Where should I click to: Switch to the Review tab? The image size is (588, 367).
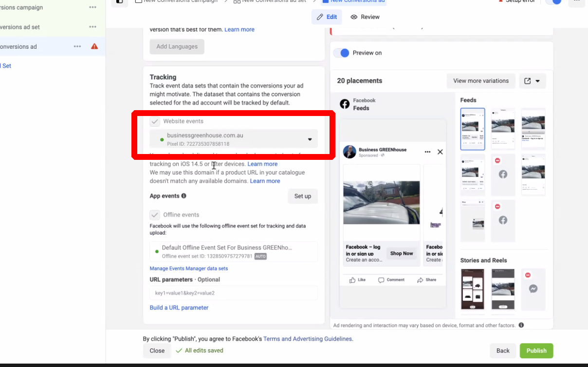tap(365, 17)
